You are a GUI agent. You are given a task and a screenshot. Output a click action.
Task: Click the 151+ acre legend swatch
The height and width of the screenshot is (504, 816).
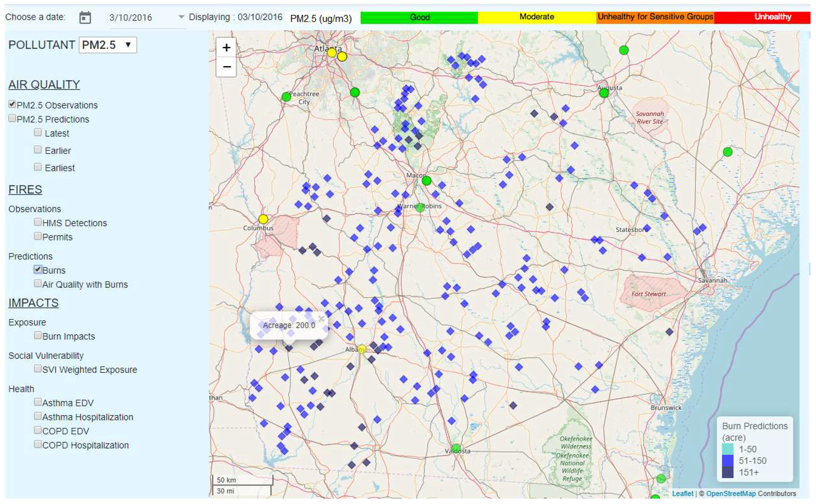pos(728,472)
